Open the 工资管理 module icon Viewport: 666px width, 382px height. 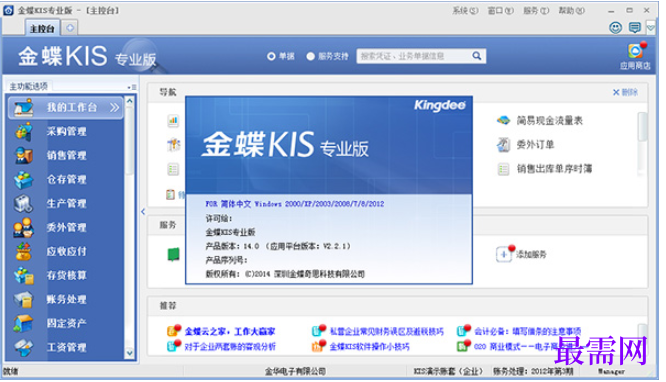(23, 348)
